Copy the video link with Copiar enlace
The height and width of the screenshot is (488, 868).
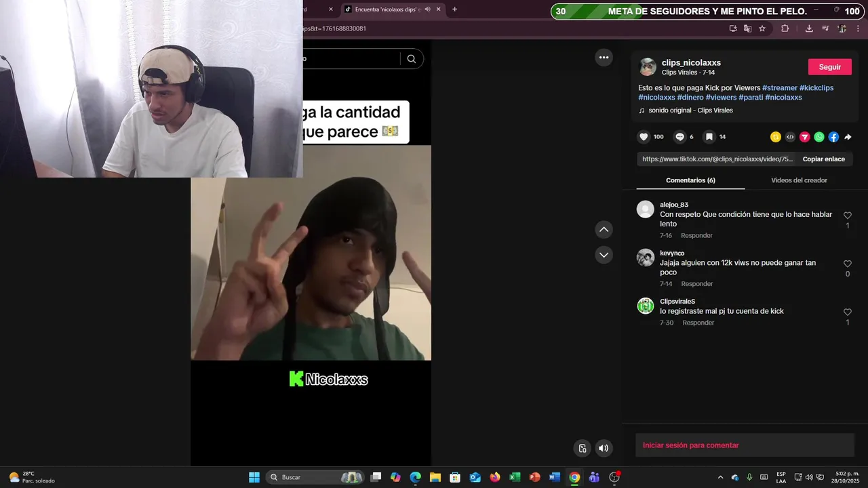[824, 159]
